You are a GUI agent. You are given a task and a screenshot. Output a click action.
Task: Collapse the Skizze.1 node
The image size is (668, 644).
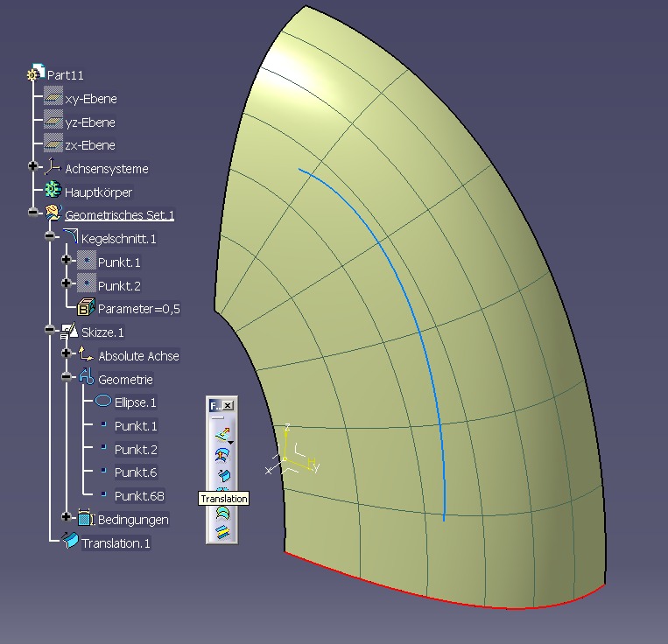pyautogui.click(x=50, y=330)
